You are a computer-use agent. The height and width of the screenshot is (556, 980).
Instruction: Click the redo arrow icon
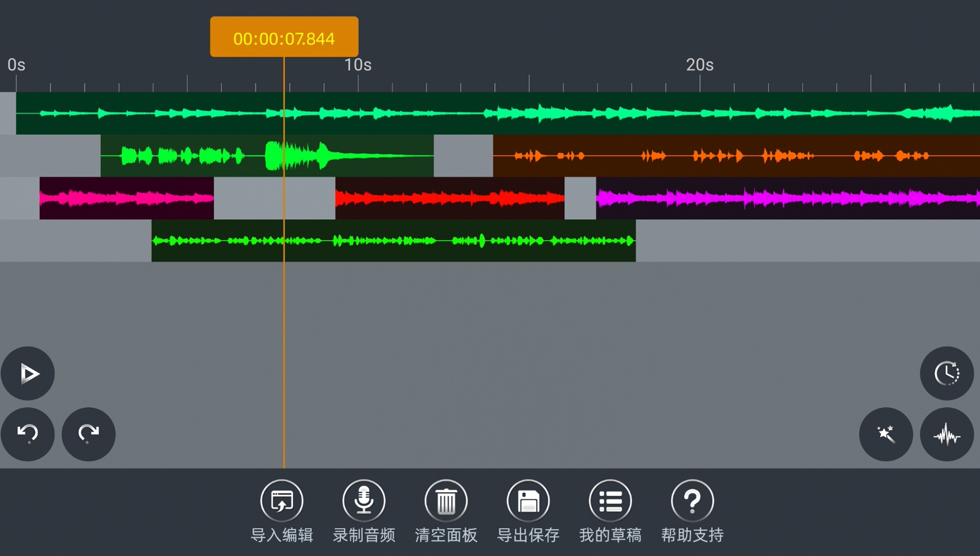(x=88, y=434)
